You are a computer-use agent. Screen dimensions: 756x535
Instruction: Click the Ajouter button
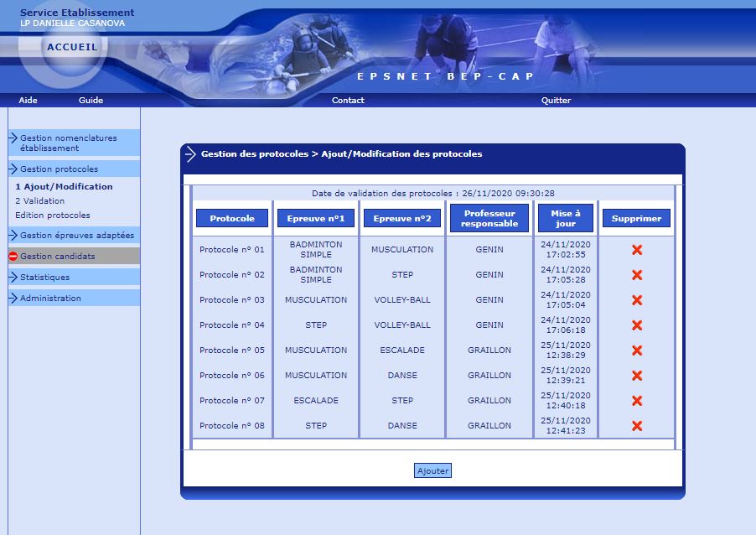[x=432, y=470]
